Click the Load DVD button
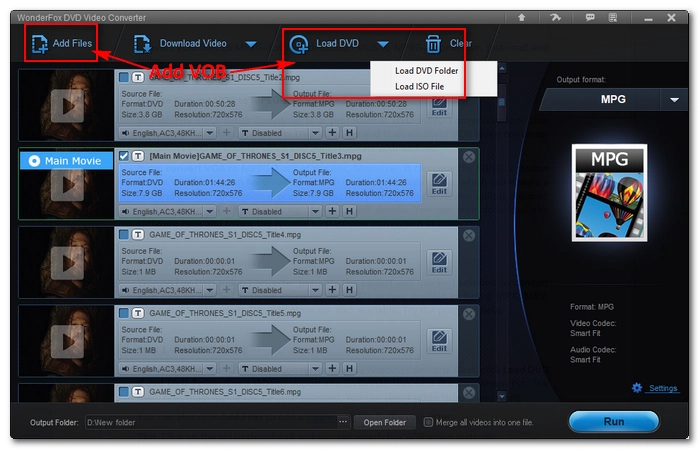 pyautogui.click(x=324, y=43)
